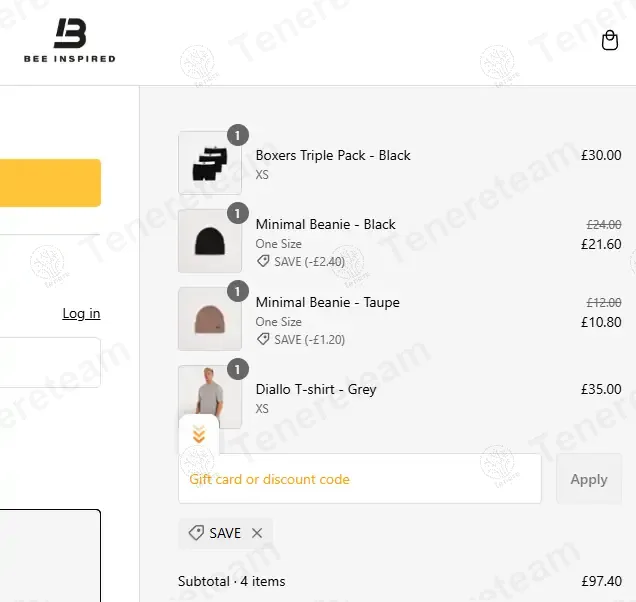Click the Boxers Triple Pack thumbnail
This screenshot has width=636, height=602.
(210, 163)
